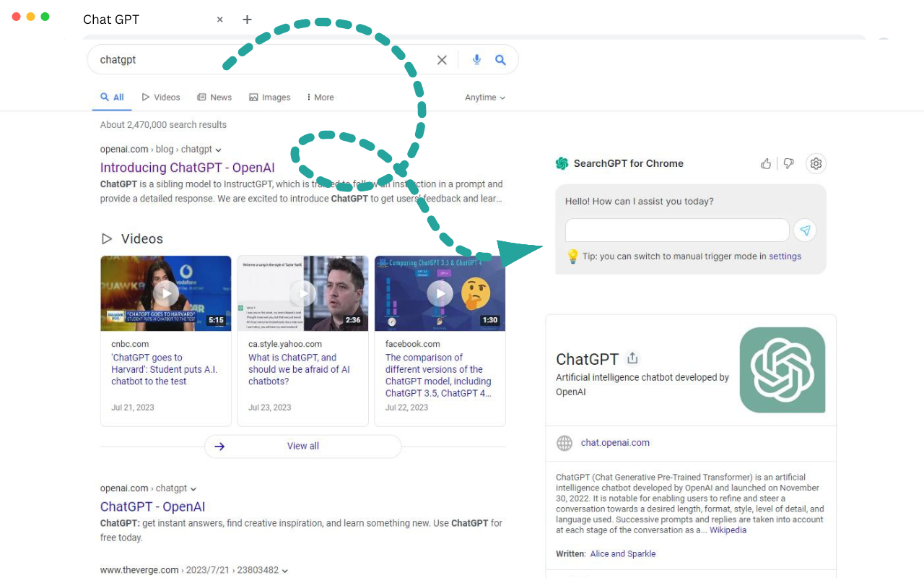This screenshot has height=578, width=924.
Task: Open 'ChatGPT goes to Harvard' video link
Action: point(164,369)
